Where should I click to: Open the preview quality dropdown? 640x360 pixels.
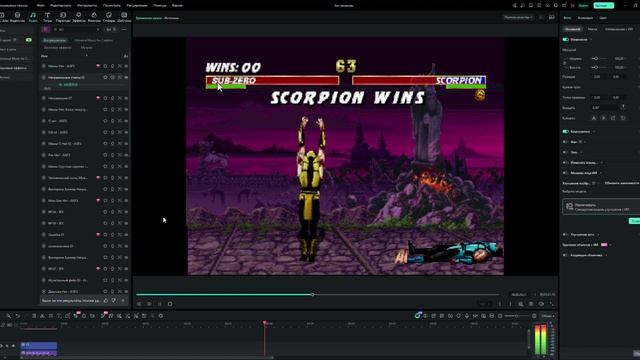pos(518,17)
